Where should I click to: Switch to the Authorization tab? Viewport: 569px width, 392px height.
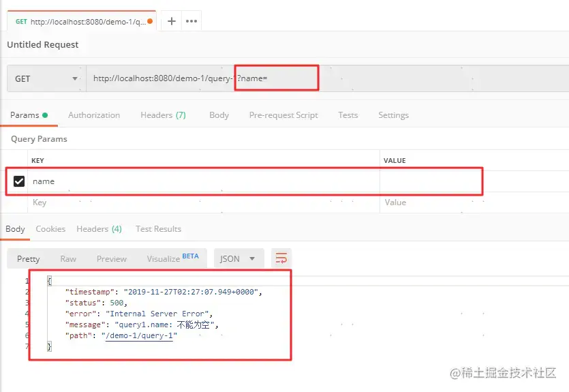tap(94, 115)
